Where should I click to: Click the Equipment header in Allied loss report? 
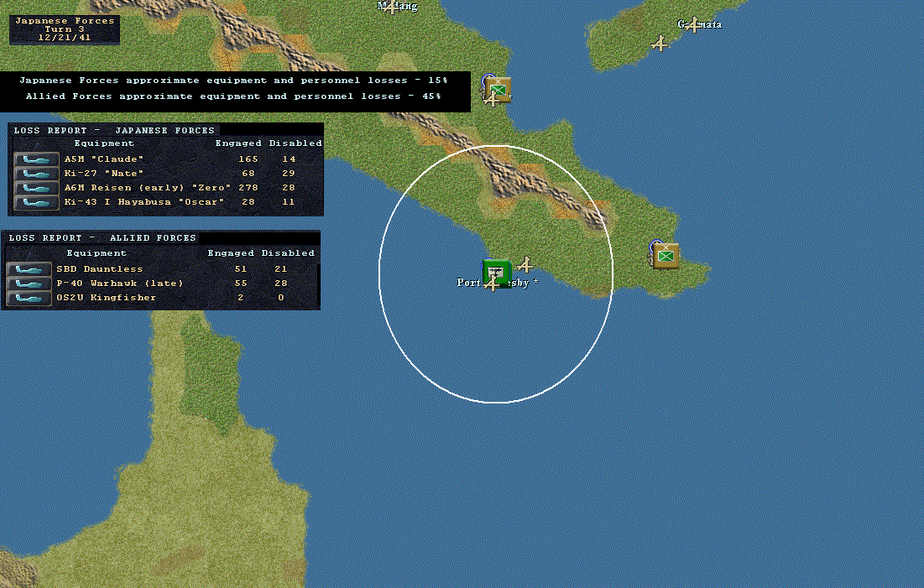(97, 252)
